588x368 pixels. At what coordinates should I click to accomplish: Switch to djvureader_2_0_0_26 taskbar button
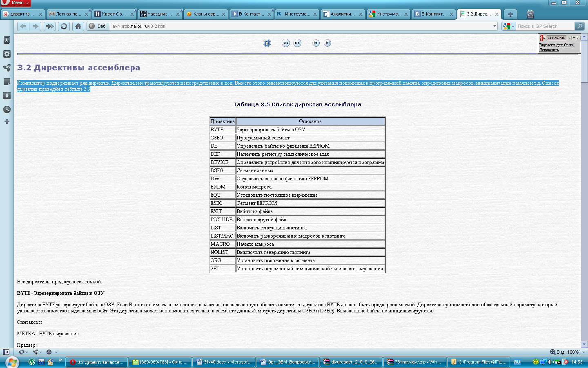pyautogui.click(x=351, y=362)
